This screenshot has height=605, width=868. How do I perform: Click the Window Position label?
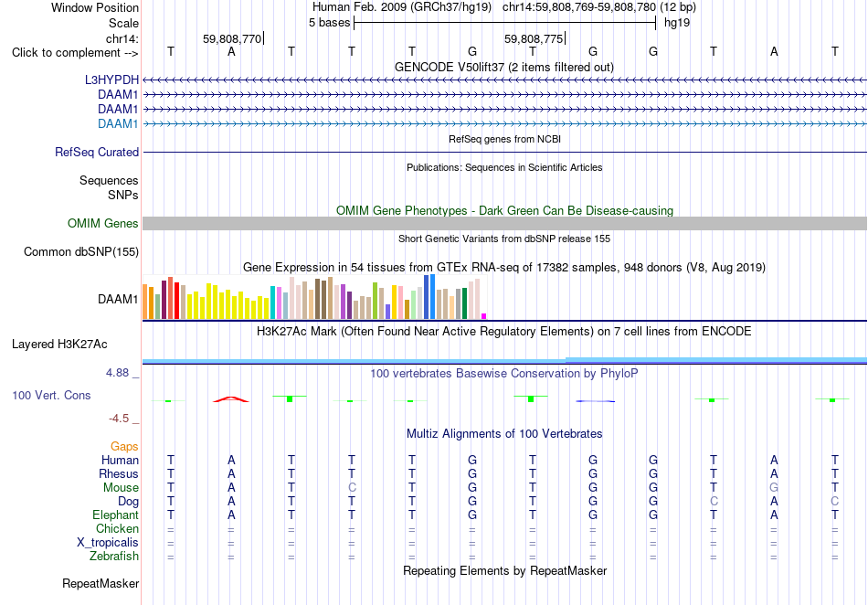[95, 7]
